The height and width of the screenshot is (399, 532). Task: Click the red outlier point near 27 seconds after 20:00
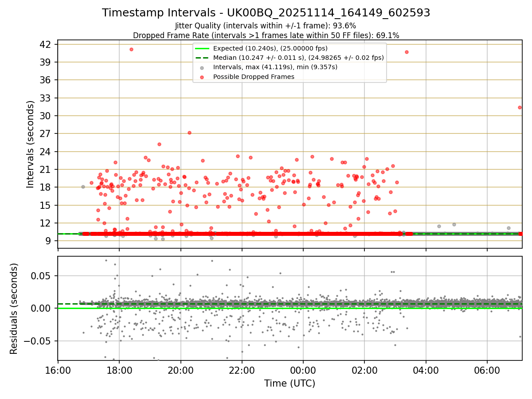189,133
